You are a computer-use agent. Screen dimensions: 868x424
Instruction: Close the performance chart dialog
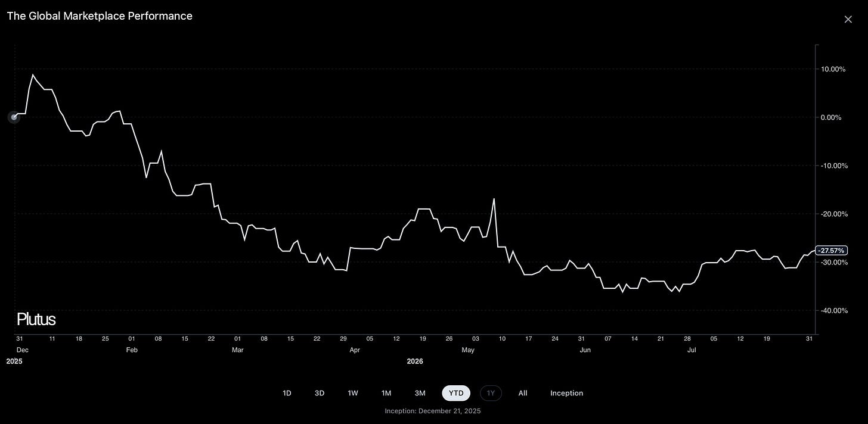tap(848, 19)
